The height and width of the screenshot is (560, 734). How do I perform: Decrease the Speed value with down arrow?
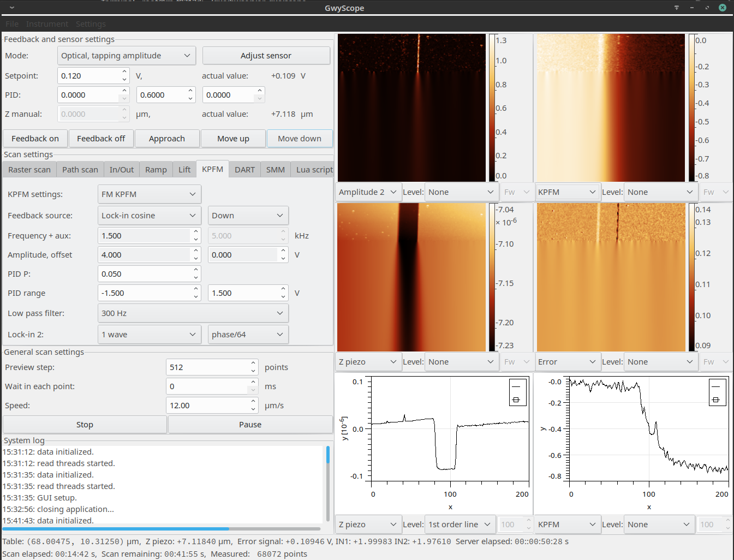(253, 409)
